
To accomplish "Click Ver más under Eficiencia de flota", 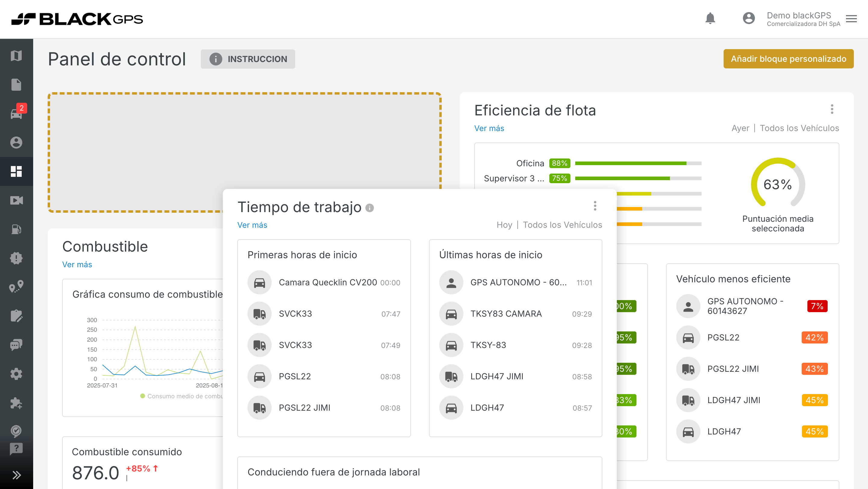I will (x=489, y=128).
